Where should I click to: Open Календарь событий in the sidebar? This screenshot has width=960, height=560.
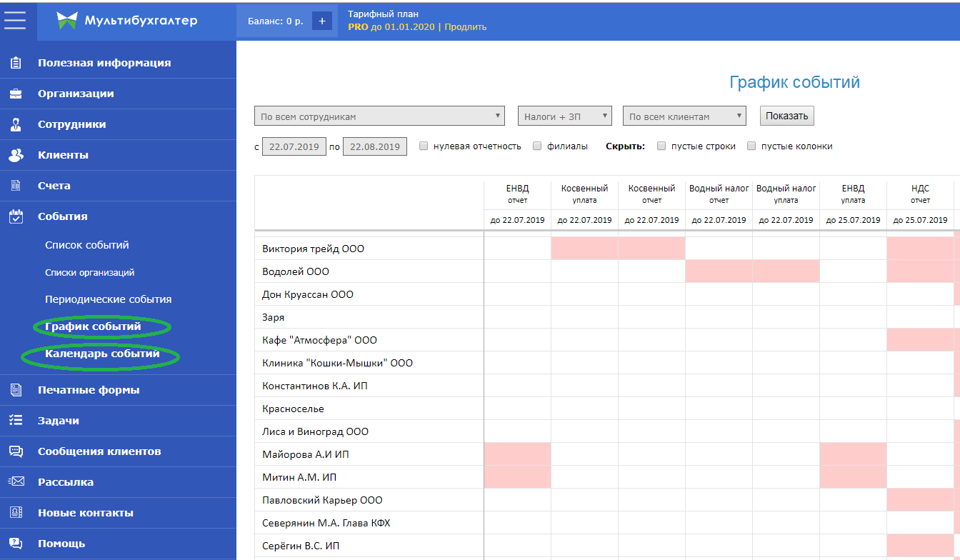click(101, 354)
